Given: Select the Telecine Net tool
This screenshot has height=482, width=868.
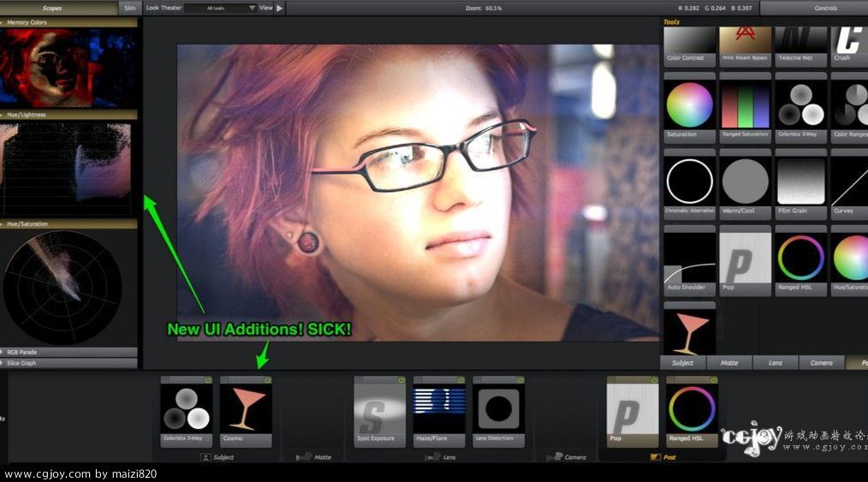Looking at the screenshot, I should [801, 46].
